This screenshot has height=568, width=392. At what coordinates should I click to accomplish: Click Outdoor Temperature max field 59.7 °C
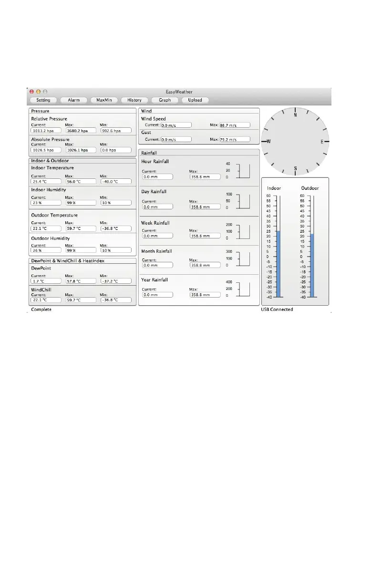[81, 228]
